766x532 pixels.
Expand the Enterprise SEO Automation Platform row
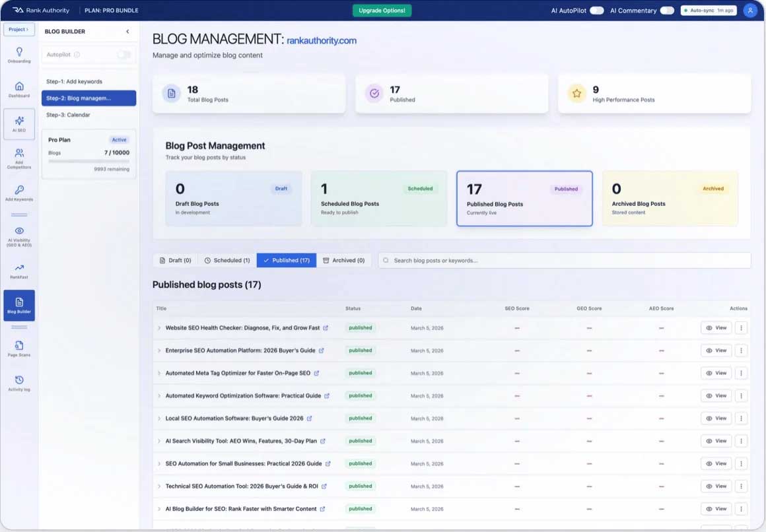tap(158, 350)
